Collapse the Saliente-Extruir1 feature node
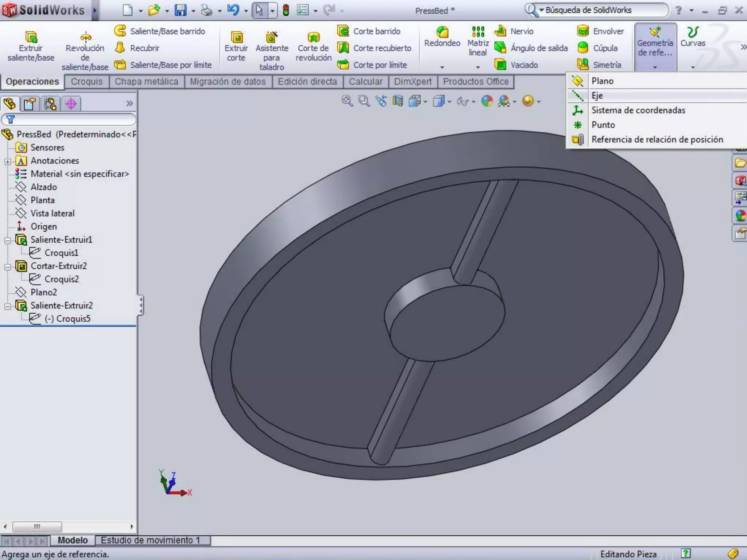 pos(8,240)
